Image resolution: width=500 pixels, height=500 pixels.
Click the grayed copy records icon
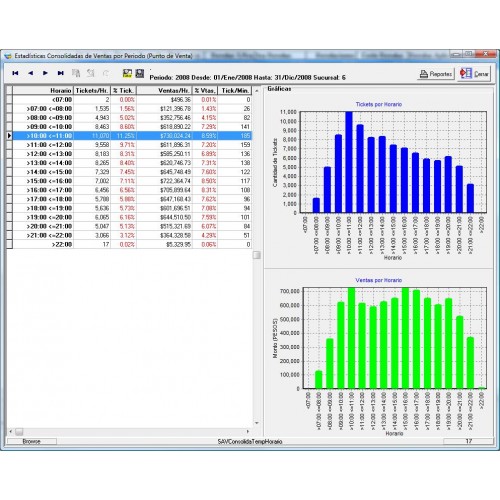(76, 73)
